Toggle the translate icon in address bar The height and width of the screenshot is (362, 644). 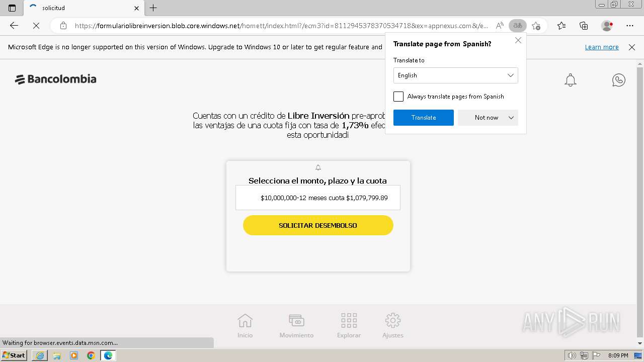[517, 26]
